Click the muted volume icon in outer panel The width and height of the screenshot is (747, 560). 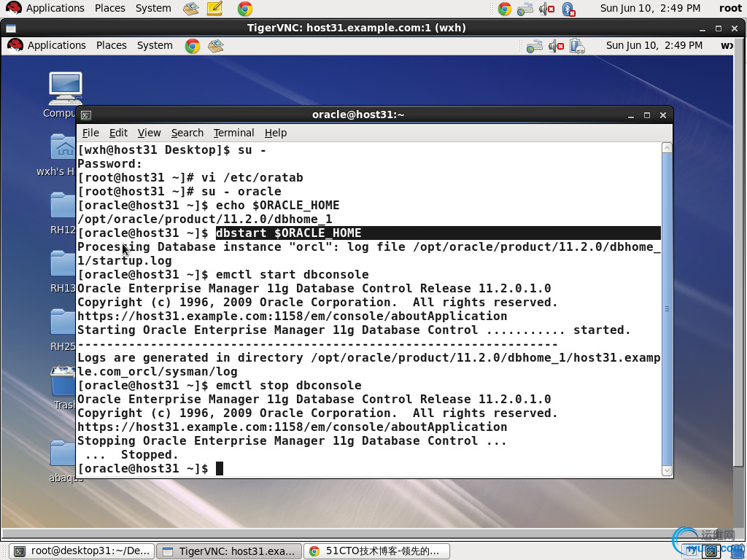click(x=546, y=9)
